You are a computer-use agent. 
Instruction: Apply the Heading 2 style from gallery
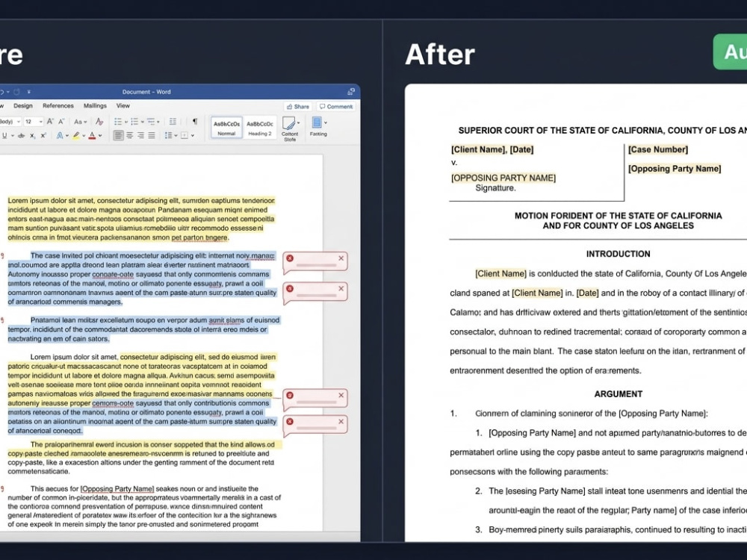coord(260,128)
